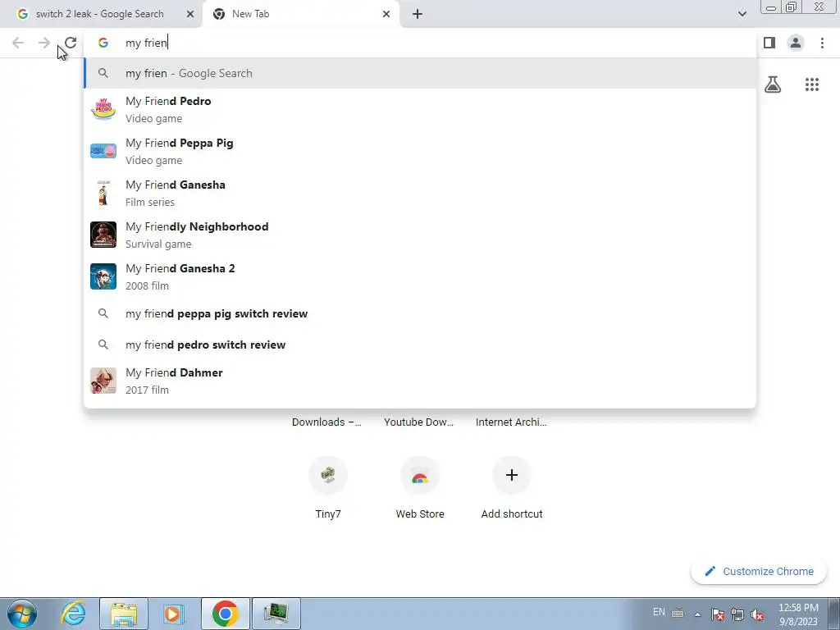Open the 'Youtube Dow...' shortcut label

click(418, 422)
